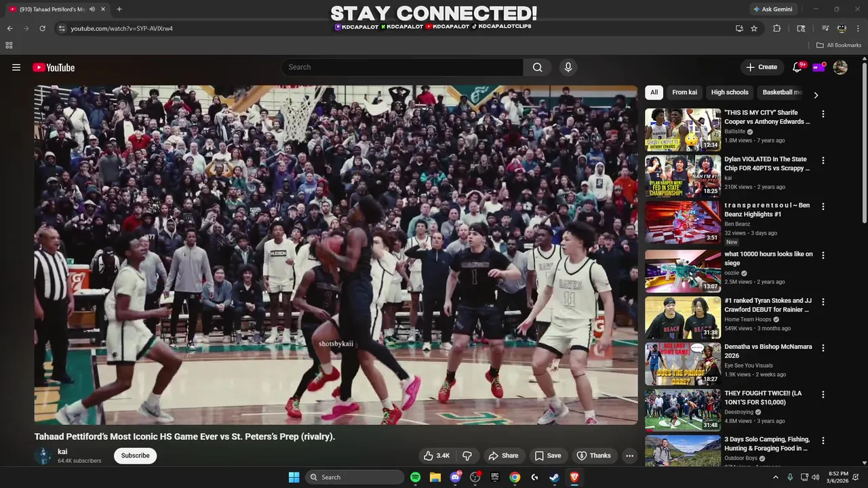
Task: Click the YouTube search input field
Action: pyautogui.click(x=401, y=67)
